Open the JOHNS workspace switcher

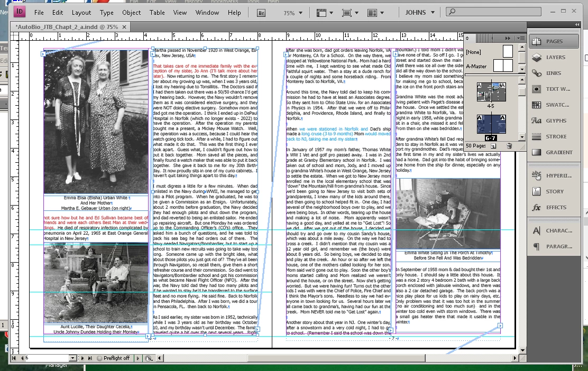tap(420, 12)
